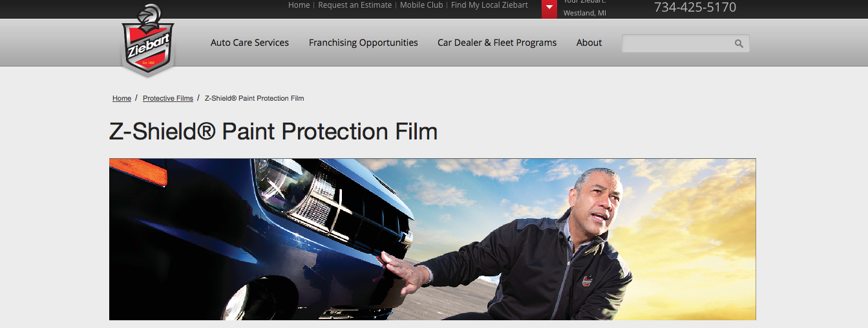Click Home in the breadcrumb trail
The height and width of the screenshot is (328, 868).
(x=122, y=98)
